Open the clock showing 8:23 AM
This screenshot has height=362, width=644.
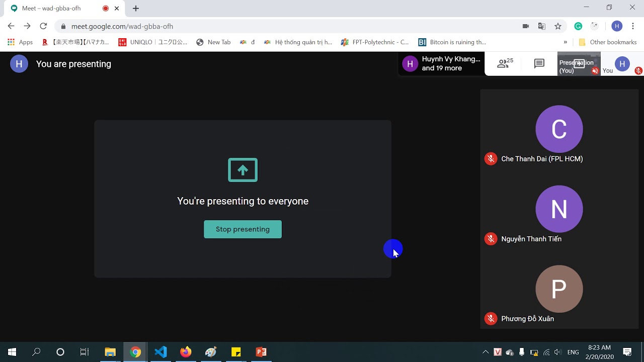(x=600, y=352)
